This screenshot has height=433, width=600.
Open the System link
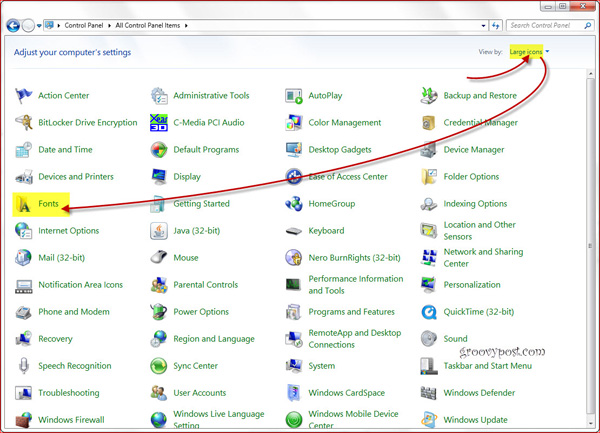pyautogui.click(x=322, y=366)
